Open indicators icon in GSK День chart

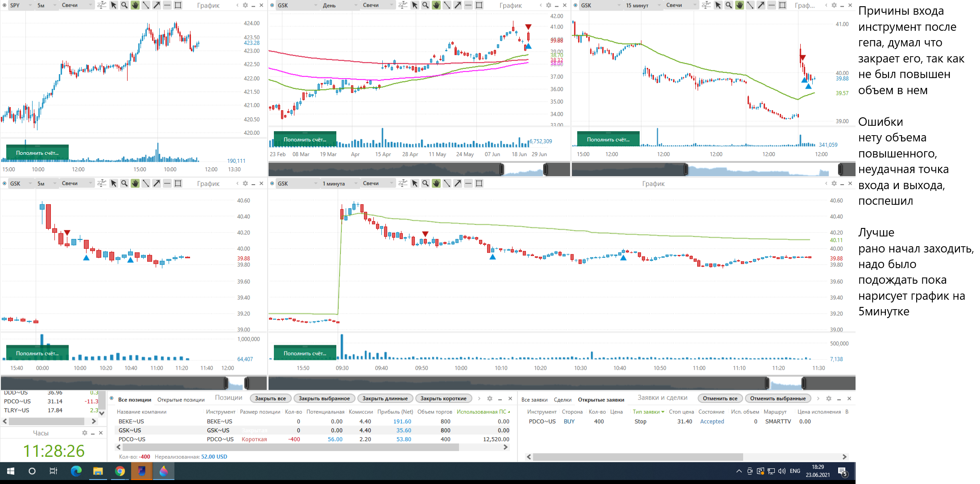(403, 5)
